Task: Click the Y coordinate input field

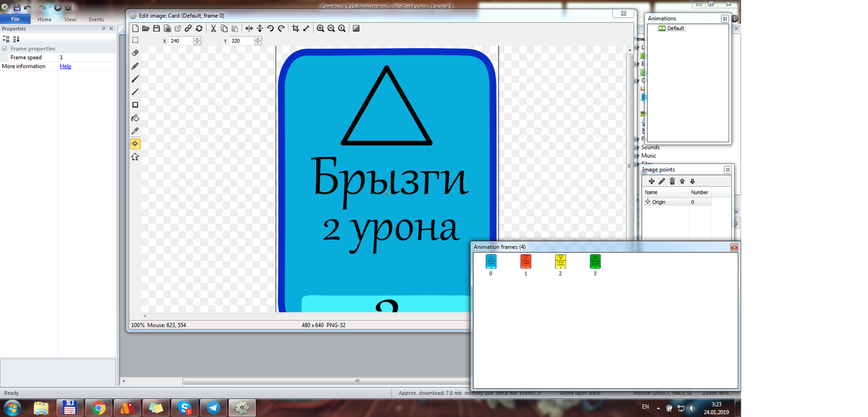Action: tap(242, 41)
